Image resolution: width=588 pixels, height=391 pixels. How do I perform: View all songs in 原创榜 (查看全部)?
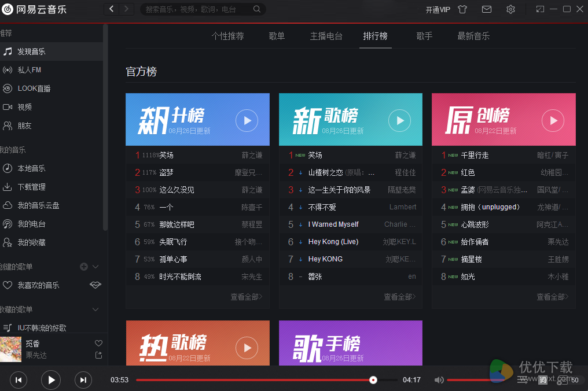(553, 297)
